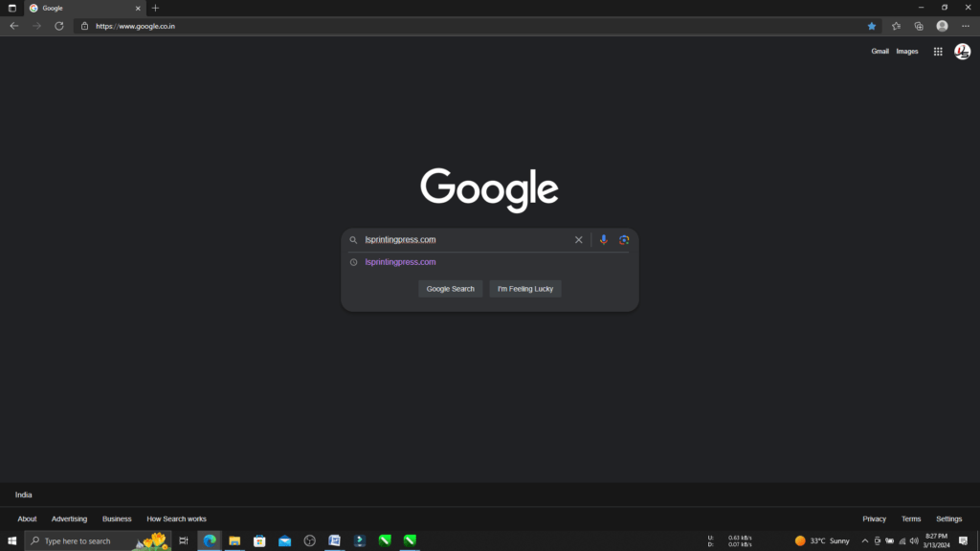Open the network tray icon
980x551 pixels.
pyautogui.click(x=902, y=541)
